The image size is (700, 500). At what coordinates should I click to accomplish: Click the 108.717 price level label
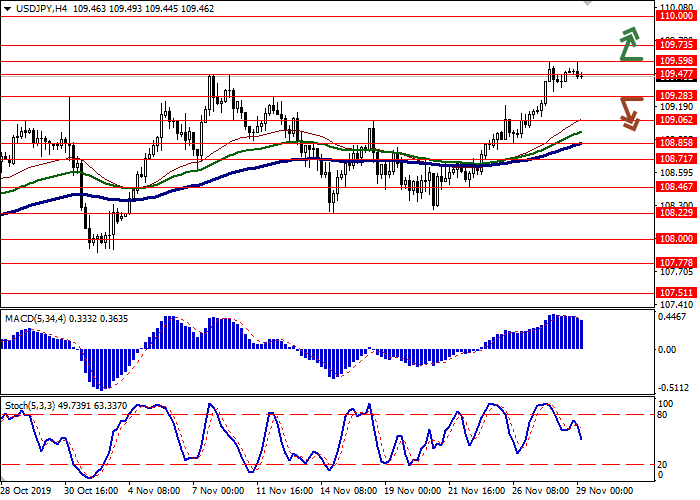click(676, 158)
